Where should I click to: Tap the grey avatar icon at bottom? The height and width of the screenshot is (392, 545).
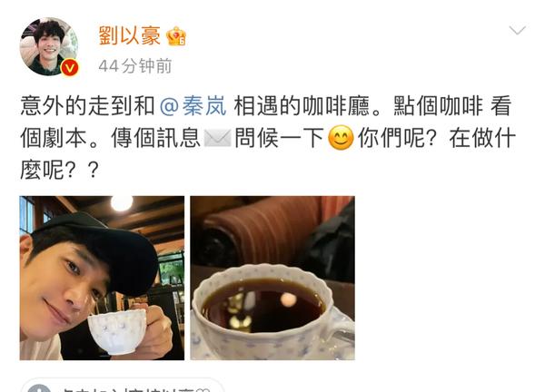click(39, 387)
